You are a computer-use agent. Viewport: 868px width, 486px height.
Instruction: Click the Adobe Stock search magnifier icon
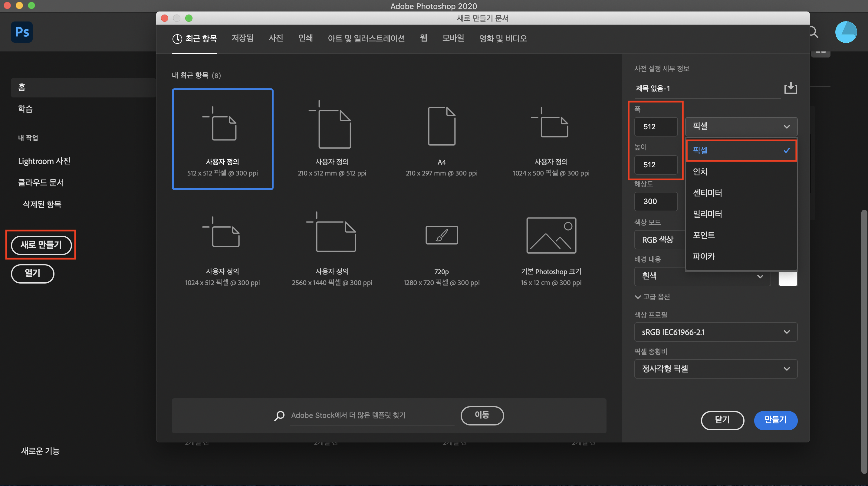[x=279, y=415]
